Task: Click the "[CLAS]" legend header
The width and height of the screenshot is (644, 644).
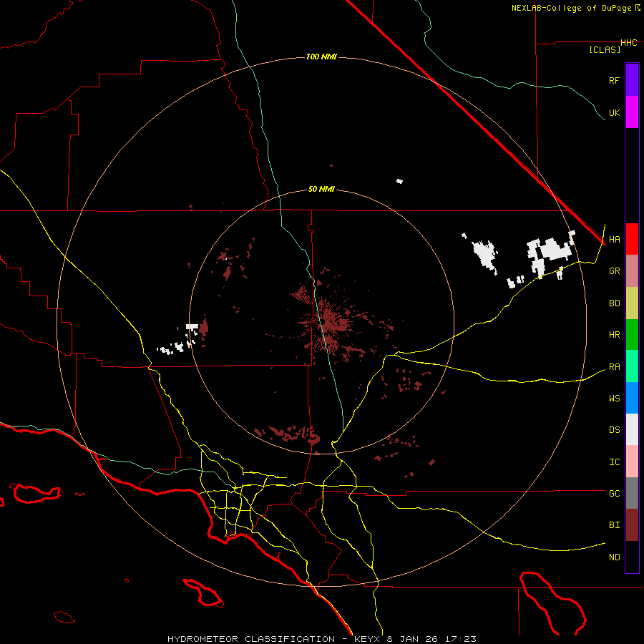Action: point(605,50)
